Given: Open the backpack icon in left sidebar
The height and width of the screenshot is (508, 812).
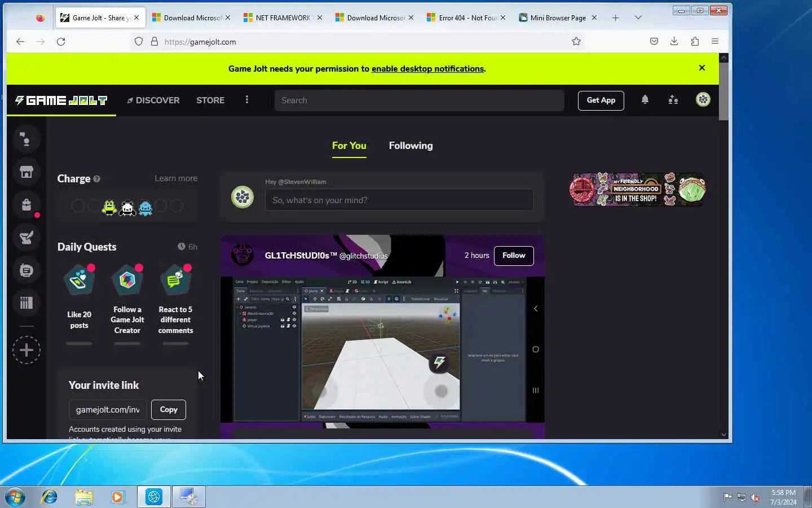Looking at the screenshot, I should 27,205.
